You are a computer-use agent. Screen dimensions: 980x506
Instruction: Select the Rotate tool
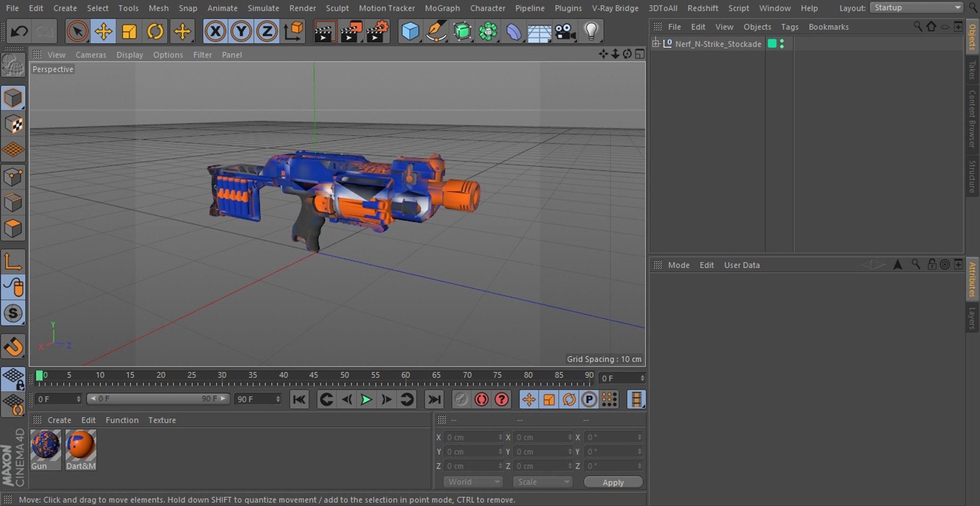point(155,32)
